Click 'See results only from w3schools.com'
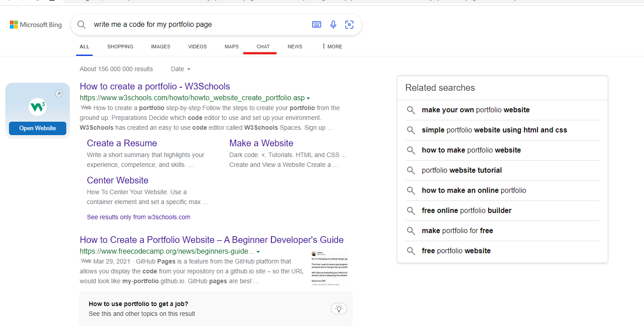This screenshot has height=336, width=644. 138,217
